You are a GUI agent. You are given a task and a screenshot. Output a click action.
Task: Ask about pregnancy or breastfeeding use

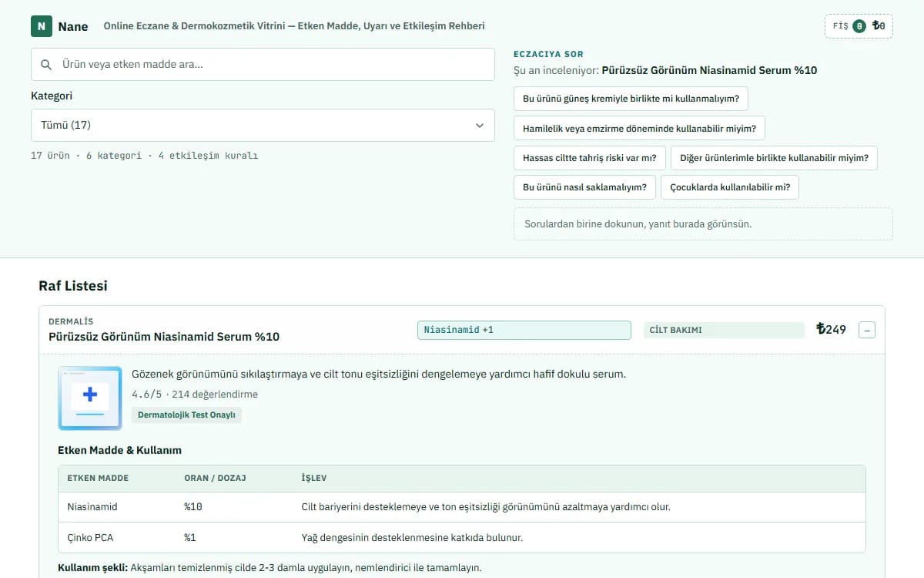639,129
